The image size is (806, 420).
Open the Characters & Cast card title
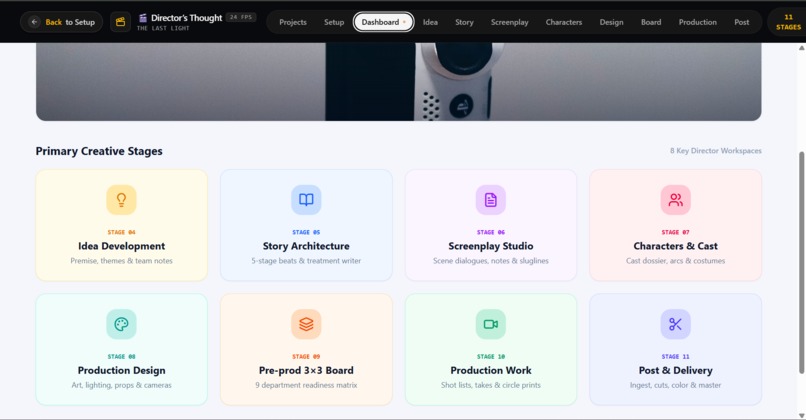pos(675,246)
